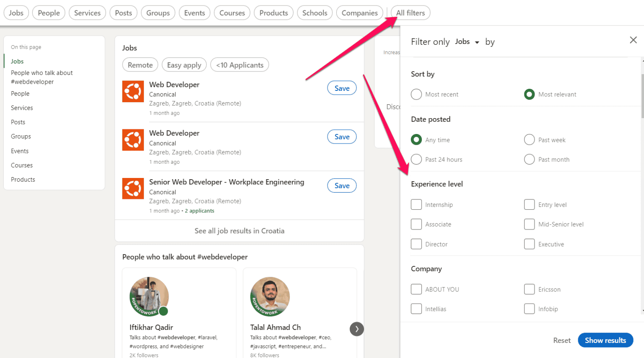Enable the Easy apply filter
The height and width of the screenshot is (358, 644).
[x=184, y=64]
